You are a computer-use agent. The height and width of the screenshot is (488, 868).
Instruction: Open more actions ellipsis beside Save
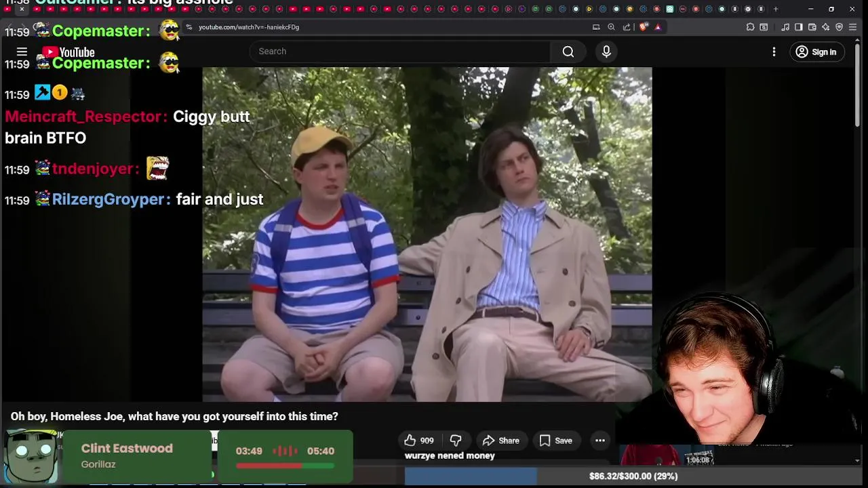pos(600,441)
